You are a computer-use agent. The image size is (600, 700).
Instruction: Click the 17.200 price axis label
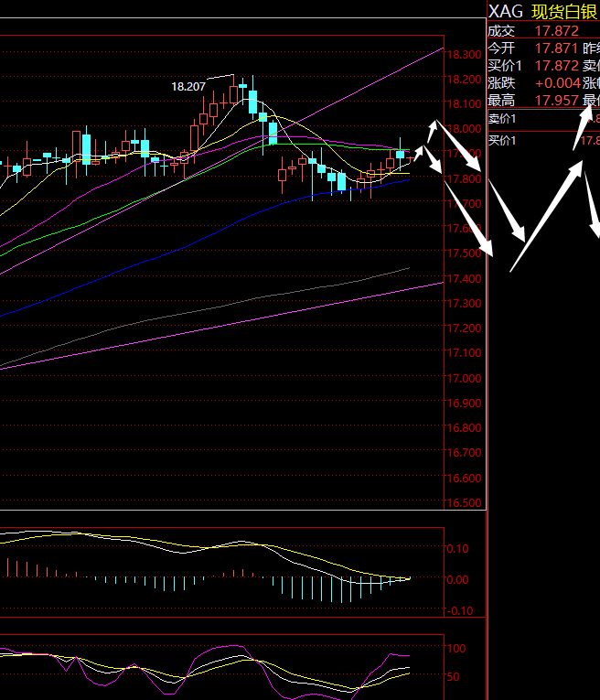click(x=465, y=328)
